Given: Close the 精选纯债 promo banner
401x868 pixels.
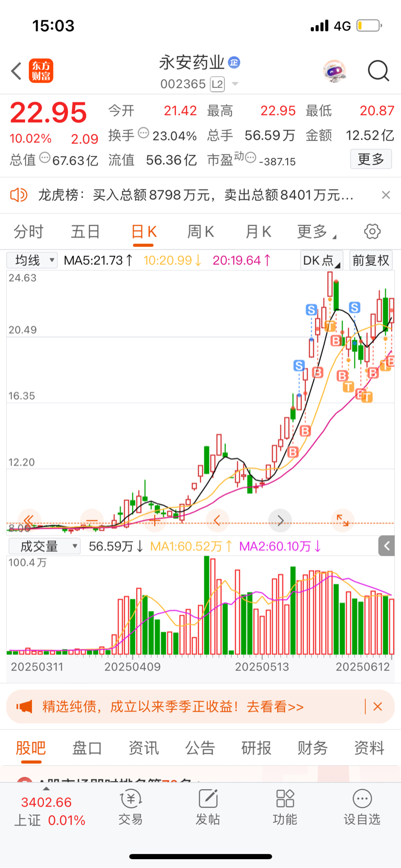Looking at the screenshot, I should coord(378,707).
